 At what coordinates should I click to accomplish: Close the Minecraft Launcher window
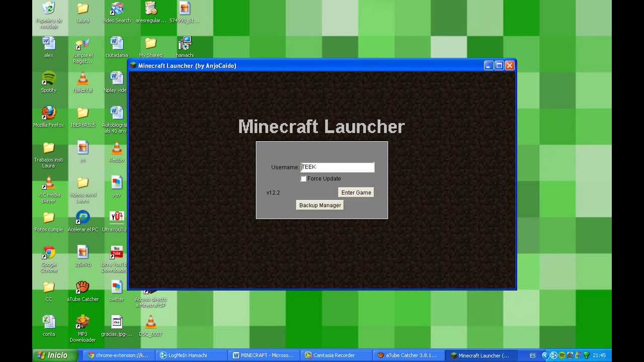(x=509, y=66)
